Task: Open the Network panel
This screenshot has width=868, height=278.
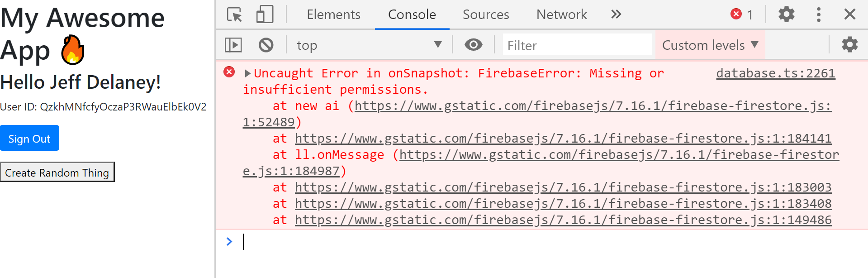Action: click(561, 14)
